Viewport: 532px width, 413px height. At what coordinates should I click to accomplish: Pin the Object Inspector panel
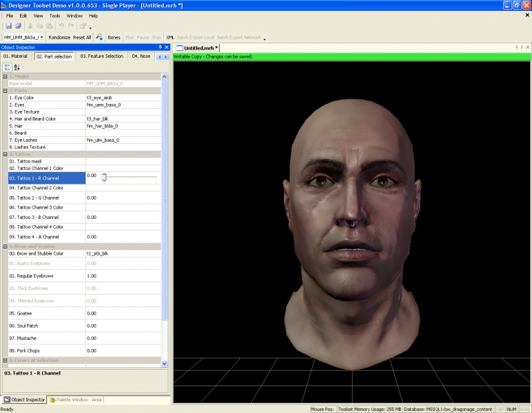(x=160, y=47)
